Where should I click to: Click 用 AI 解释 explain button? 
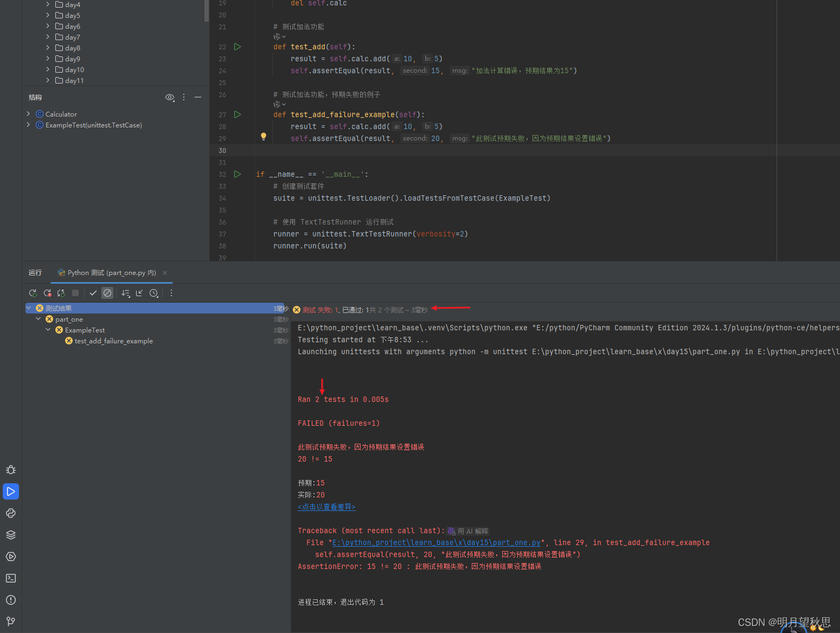tap(469, 531)
